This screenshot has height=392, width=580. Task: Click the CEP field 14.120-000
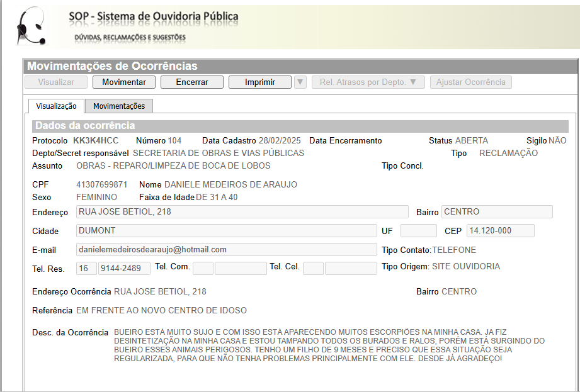pos(501,231)
